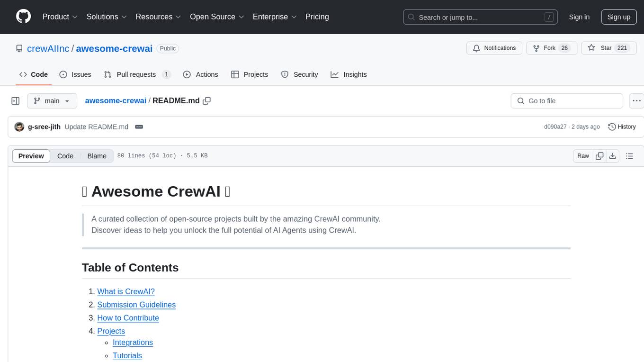Click the 80 lines 5.5 KB file info

tap(162, 156)
